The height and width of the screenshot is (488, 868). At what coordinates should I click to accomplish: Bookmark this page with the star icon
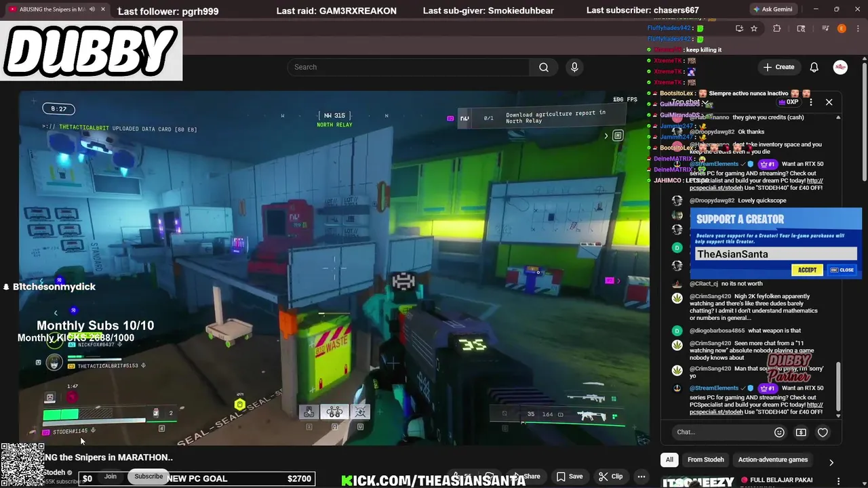[754, 28]
